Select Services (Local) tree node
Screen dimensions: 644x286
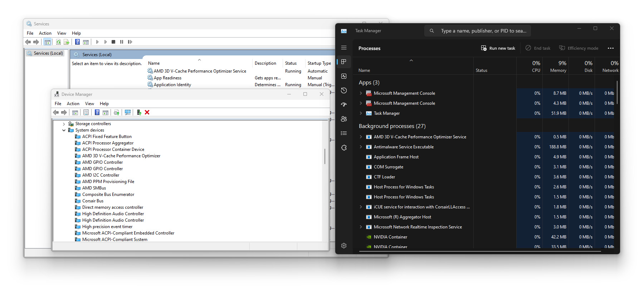45,53
